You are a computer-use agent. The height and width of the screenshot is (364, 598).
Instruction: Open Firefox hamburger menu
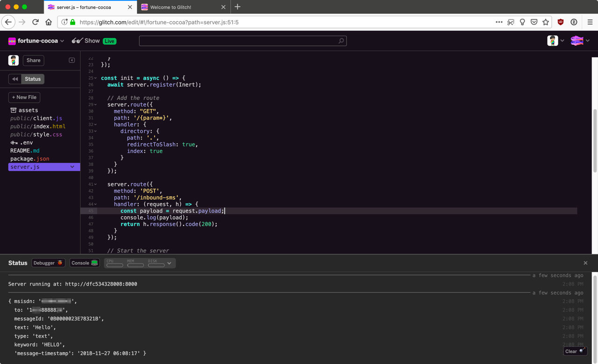click(x=590, y=22)
